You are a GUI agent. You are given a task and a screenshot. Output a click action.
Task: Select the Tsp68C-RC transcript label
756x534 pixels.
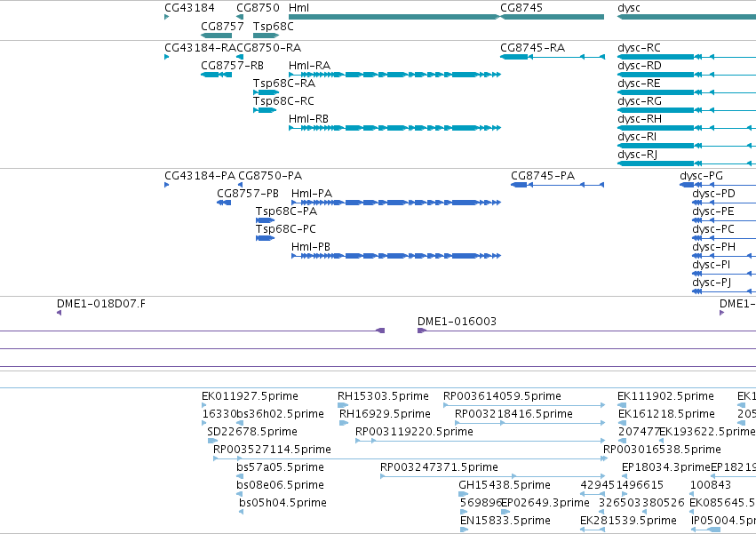[284, 100]
